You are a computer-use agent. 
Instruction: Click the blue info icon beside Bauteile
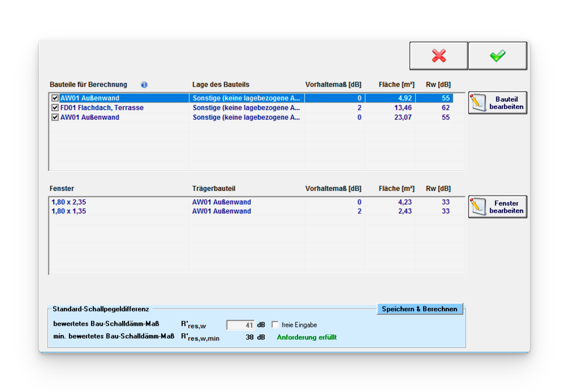(x=144, y=85)
